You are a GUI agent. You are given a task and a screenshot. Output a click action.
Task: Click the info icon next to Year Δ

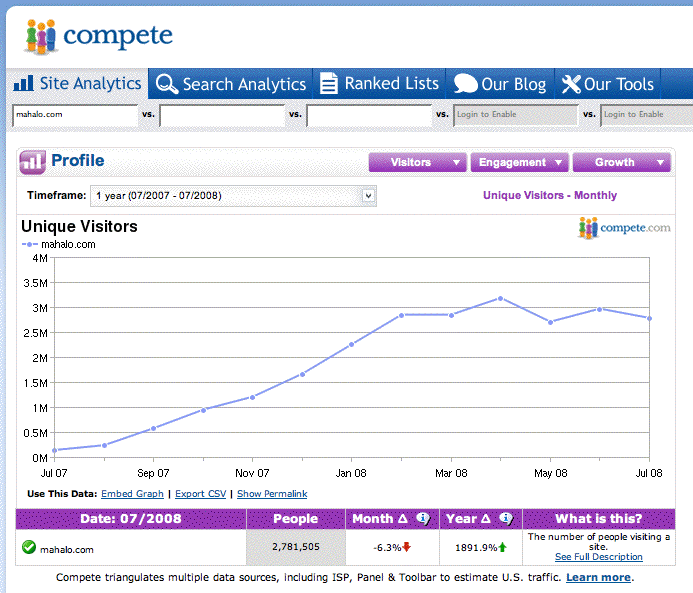click(x=506, y=519)
